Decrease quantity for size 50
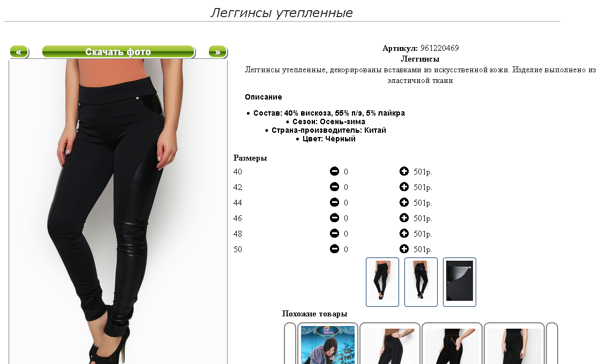Image resolution: width=601 pixels, height=364 pixels. (334, 249)
